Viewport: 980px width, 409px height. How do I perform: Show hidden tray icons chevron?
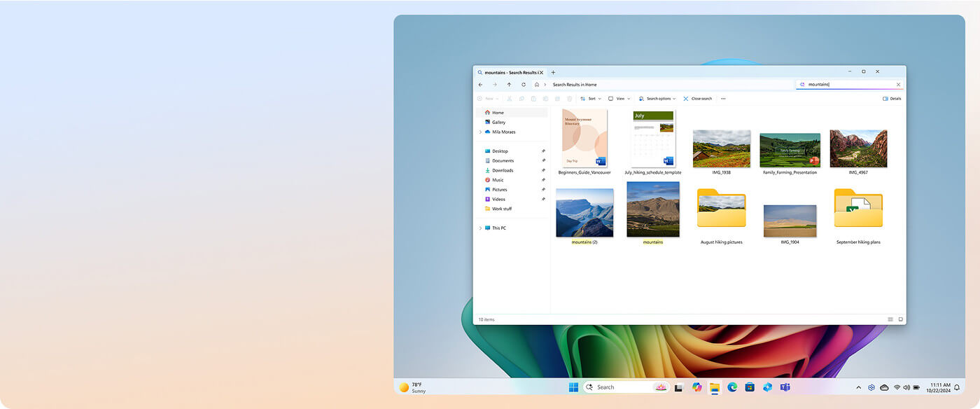click(x=859, y=387)
